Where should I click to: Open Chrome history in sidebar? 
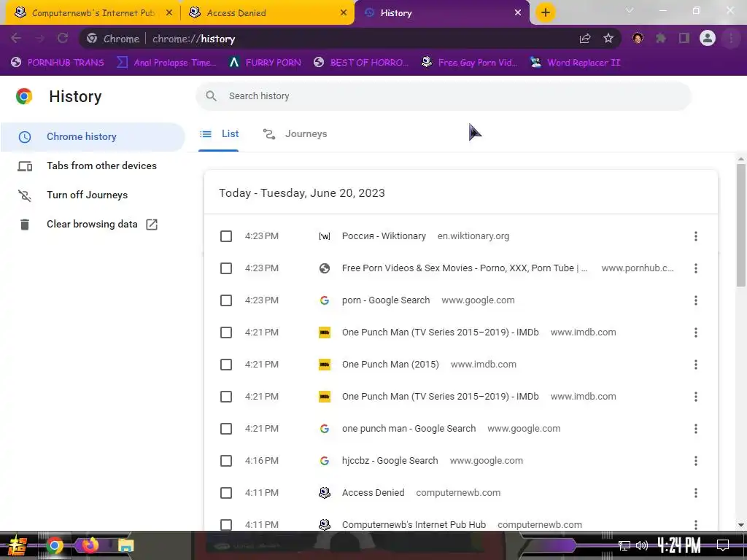click(93, 136)
